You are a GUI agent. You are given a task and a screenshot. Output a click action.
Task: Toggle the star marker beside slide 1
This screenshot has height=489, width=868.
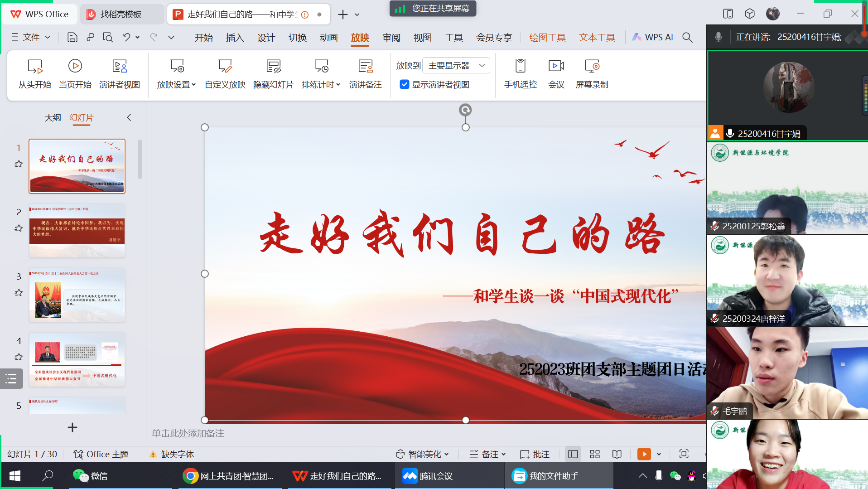[19, 164]
